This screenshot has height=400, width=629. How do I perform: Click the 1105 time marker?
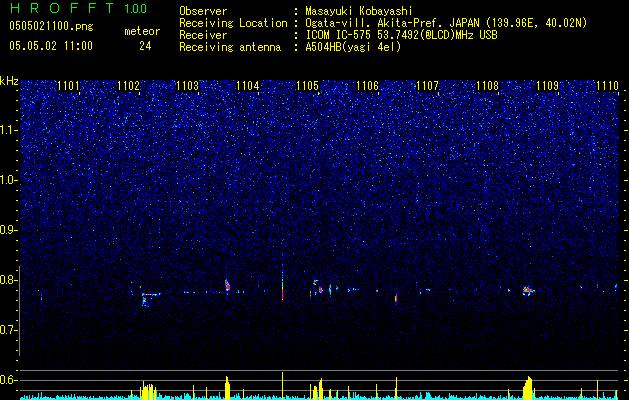(x=307, y=85)
